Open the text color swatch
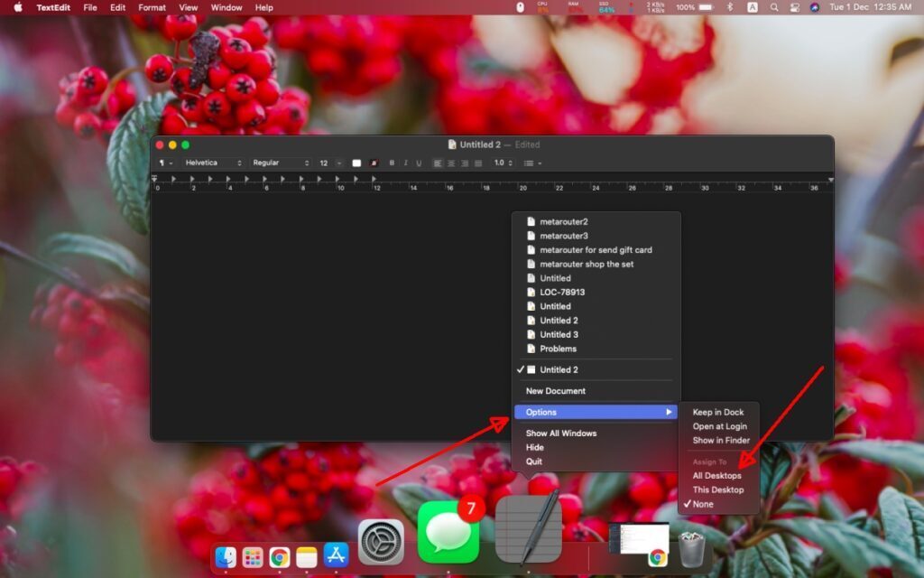The height and width of the screenshot is (578, 924). point(374,163)
